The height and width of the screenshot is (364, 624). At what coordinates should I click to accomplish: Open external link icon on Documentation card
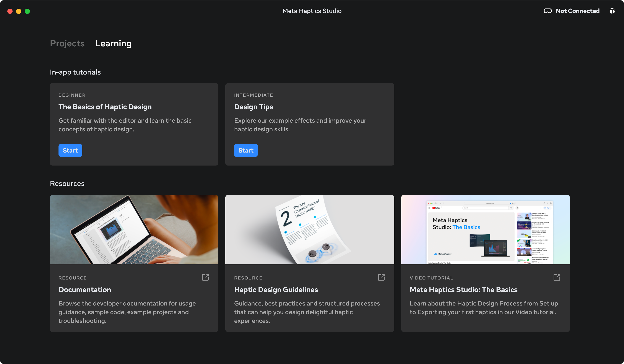coord(205,277)
